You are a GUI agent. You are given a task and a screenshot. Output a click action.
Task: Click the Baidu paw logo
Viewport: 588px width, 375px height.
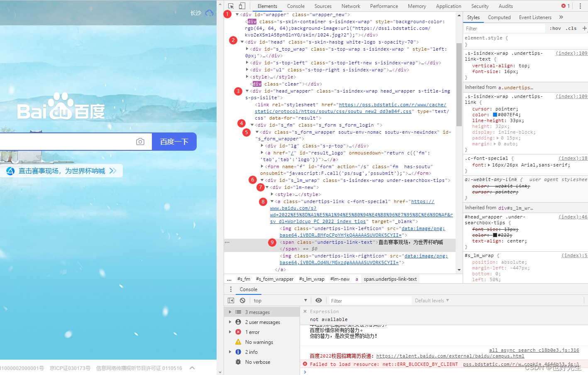61,107
